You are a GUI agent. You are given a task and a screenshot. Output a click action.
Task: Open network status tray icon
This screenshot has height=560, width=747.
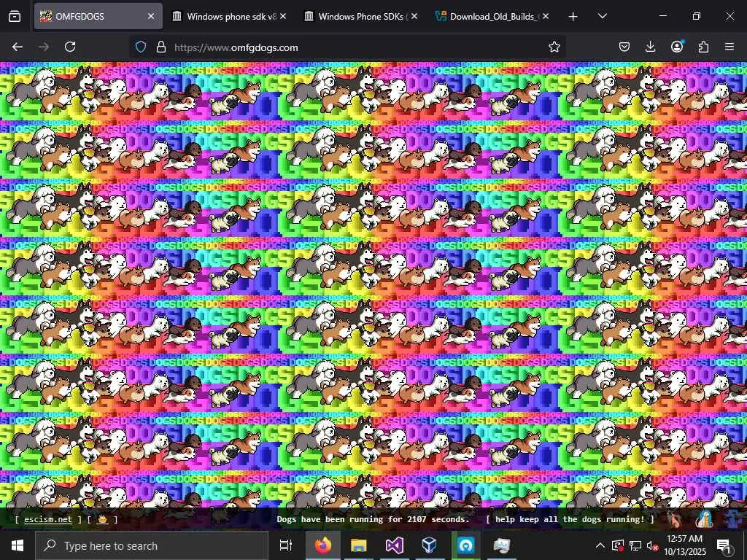(635, 545)
